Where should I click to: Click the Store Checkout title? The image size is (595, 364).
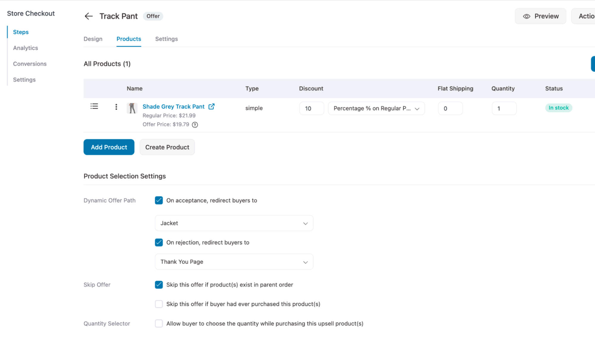pyautogui.click(x=31, y=13)
